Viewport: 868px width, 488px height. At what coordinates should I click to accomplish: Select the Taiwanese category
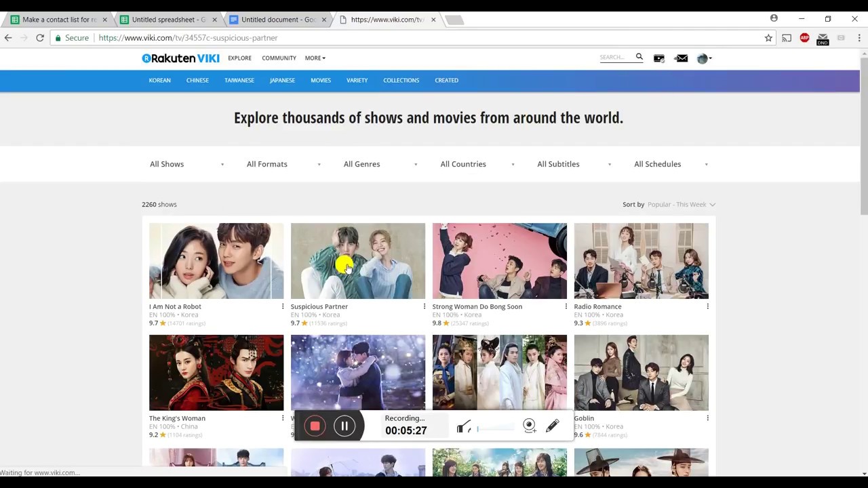click(239, 81)
